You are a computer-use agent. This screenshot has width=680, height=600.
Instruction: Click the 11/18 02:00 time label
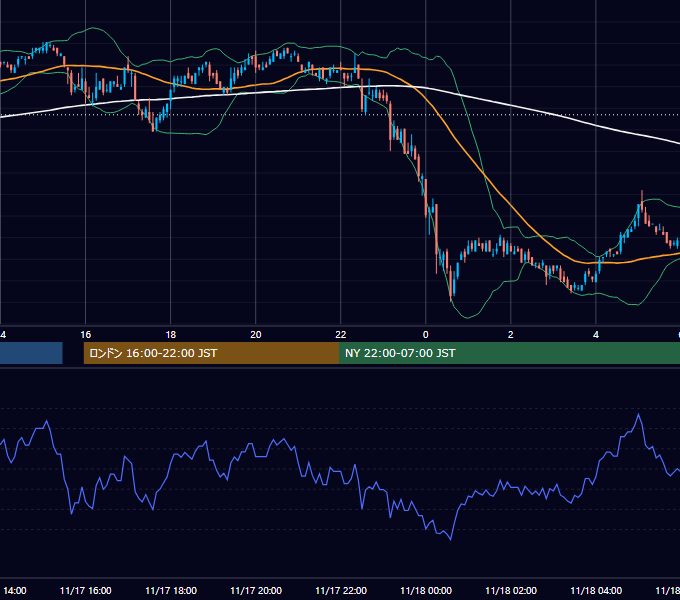[x=511, y=590]
